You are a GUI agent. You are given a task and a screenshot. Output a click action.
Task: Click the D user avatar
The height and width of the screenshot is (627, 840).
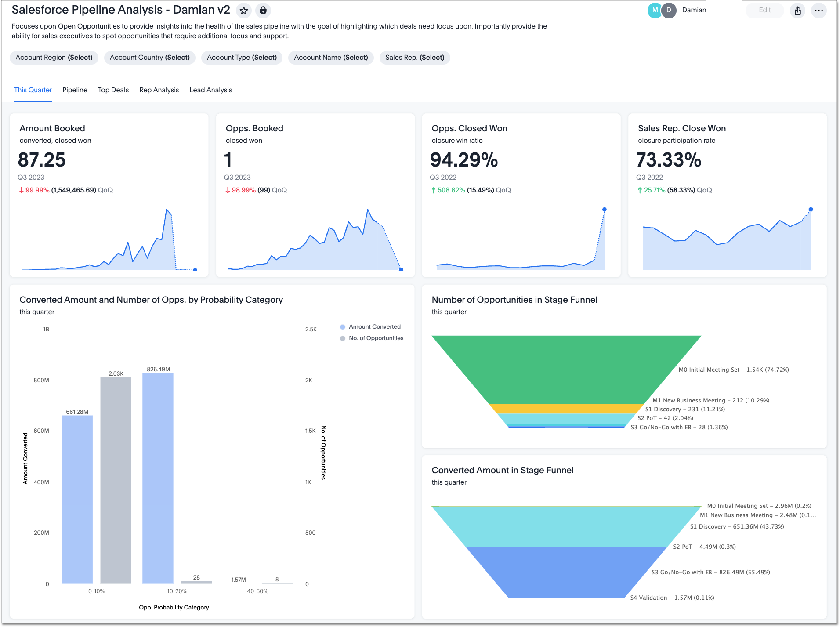pyautogui.click(x=669, y=11)
